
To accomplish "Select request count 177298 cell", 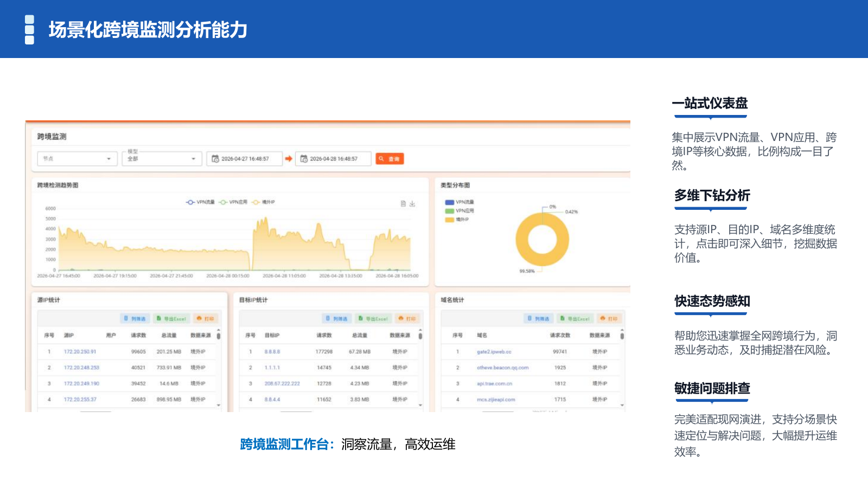I will tap(324, 352).
